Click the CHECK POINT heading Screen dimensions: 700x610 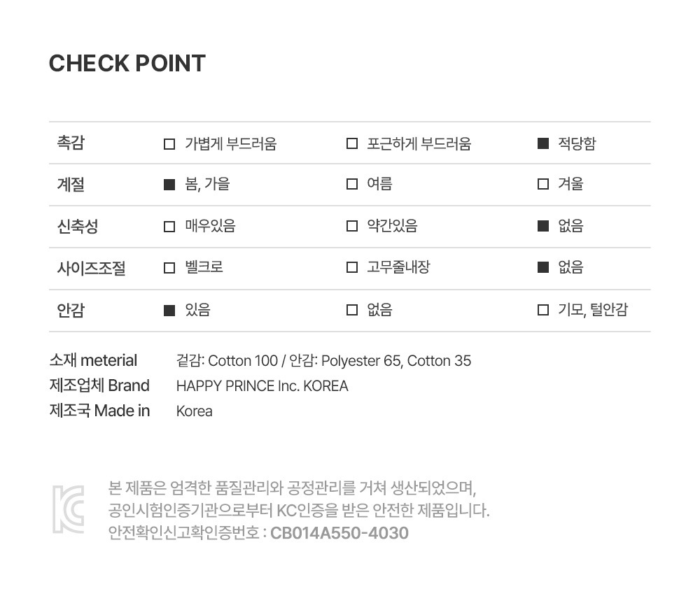tap(127, 64)
